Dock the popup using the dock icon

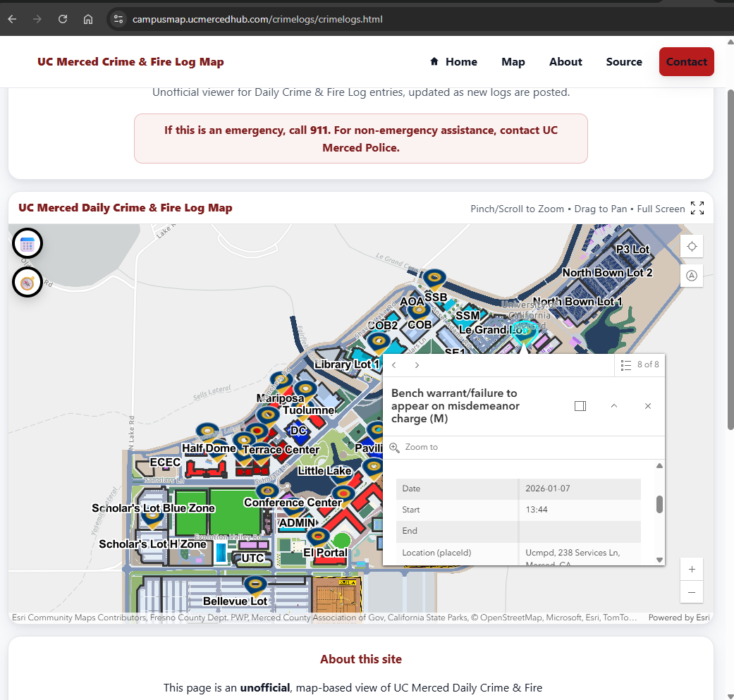tap(580, 405)
